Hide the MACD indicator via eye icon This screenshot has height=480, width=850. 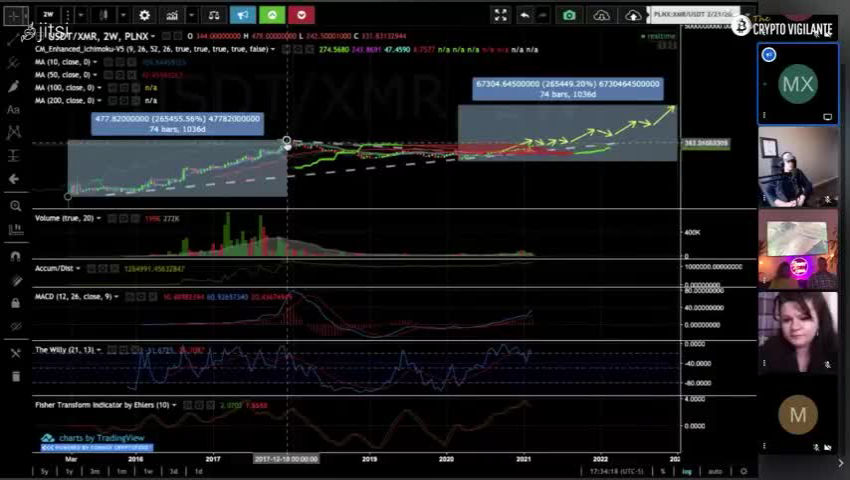click(x=130, y=297)
